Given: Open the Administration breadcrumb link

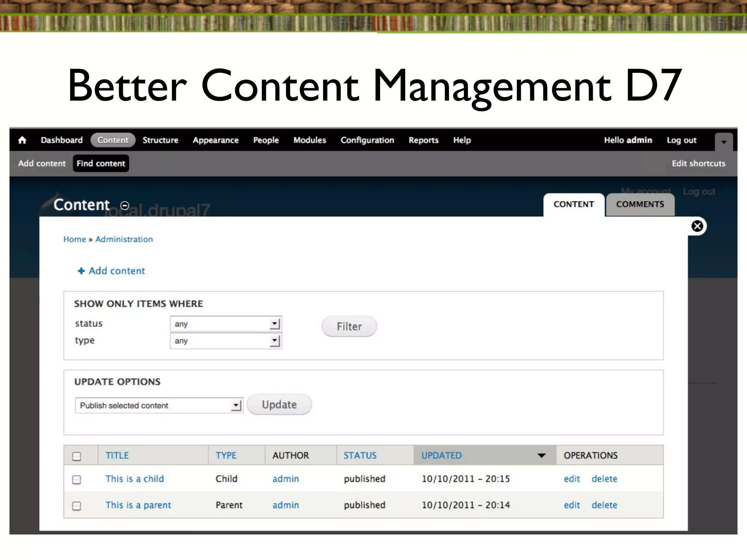Looking at the screenshot, I should click(124, 239).
